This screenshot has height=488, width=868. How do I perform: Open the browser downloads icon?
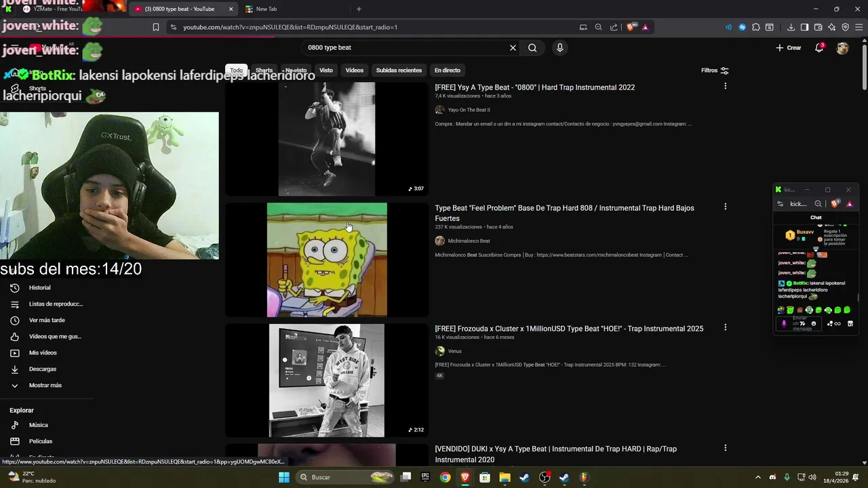click(791, 27)
